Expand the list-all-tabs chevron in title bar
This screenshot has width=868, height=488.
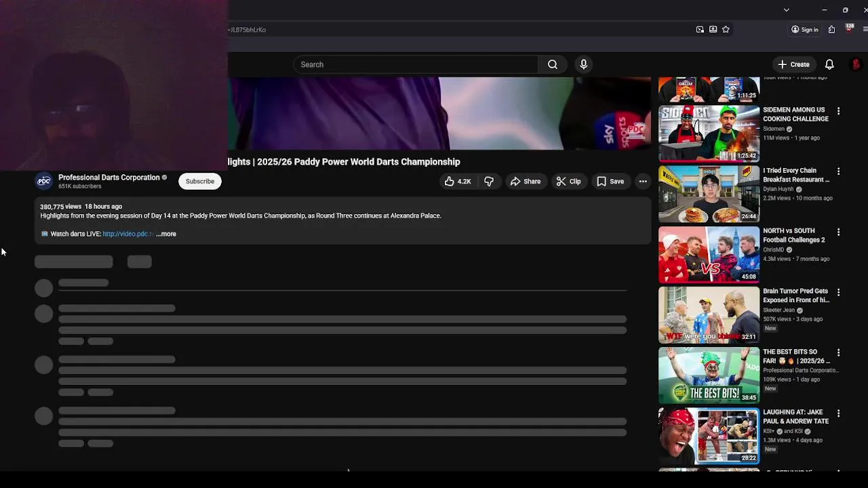(786, 10)
